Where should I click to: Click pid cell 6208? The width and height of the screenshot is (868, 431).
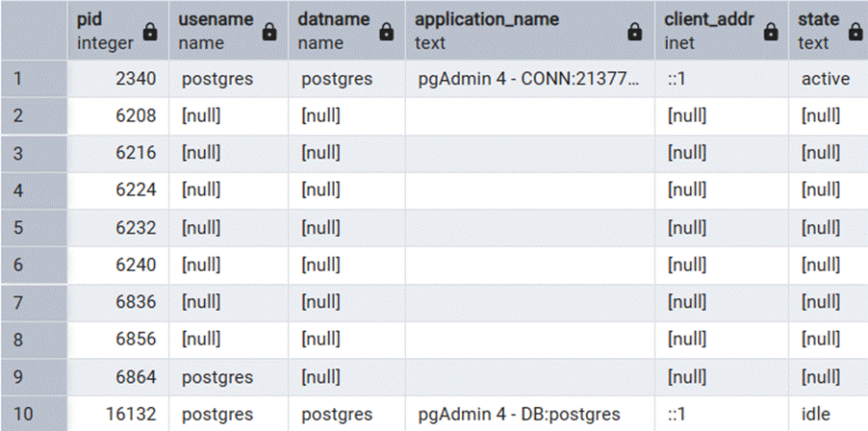118,115
